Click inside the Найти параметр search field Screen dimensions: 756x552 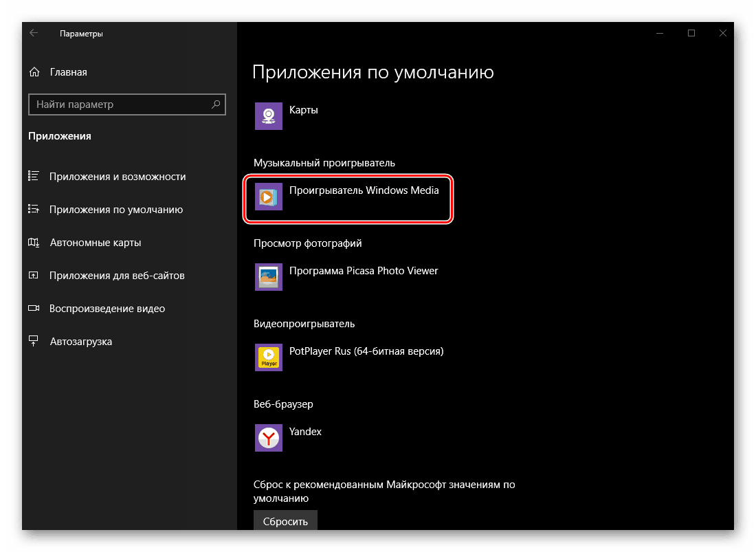[x=117, y=104]
